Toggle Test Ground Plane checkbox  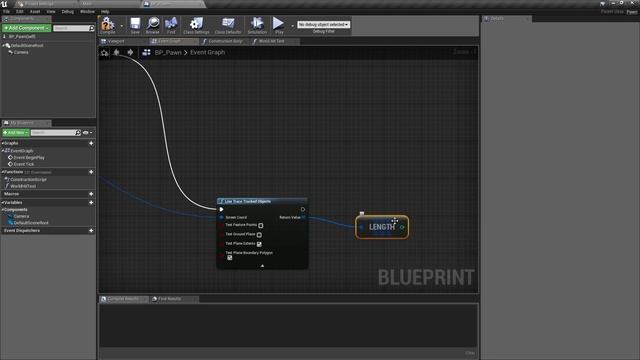[259, 235]
